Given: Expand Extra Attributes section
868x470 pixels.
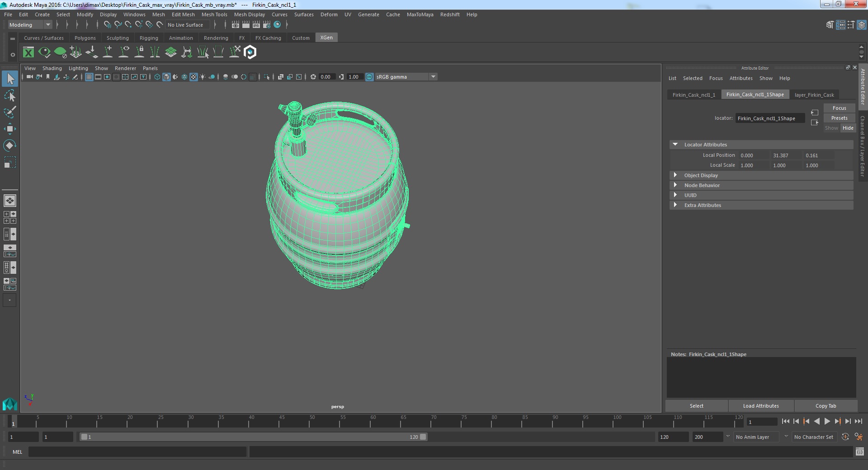Looking at the screenshot, I should [x=675, y=205].
